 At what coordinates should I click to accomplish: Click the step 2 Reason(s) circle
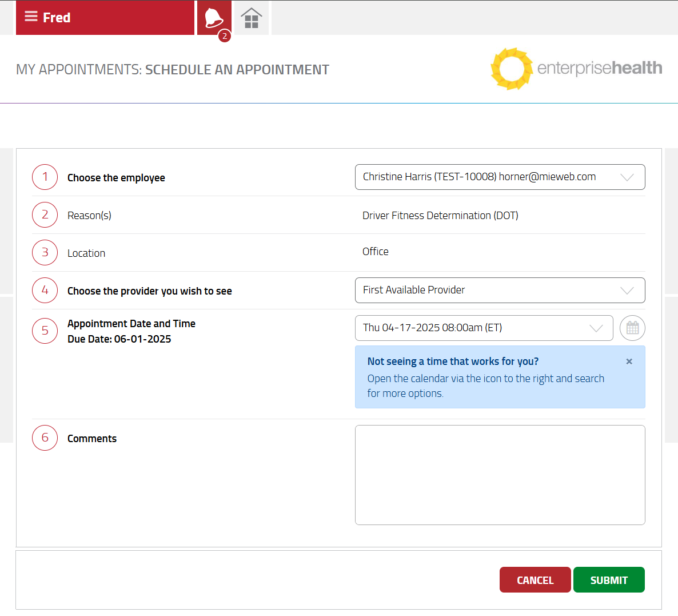pos(45,215)
